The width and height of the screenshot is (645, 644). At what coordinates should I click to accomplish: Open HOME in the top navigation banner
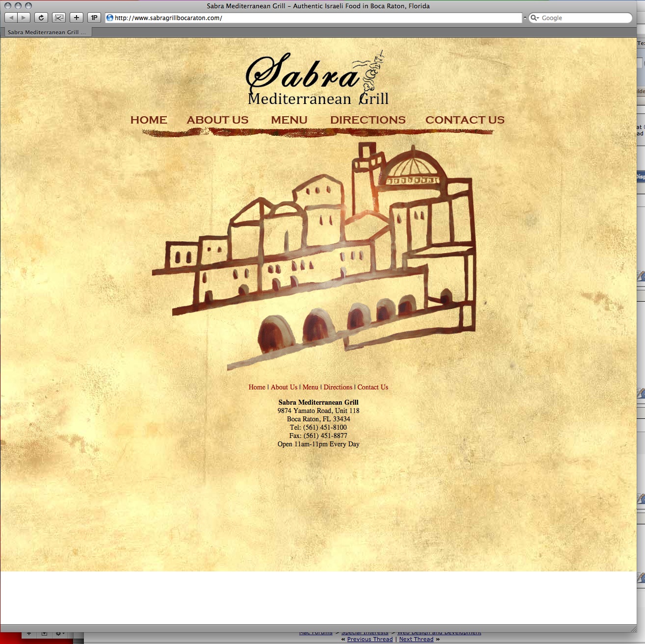(x=149, y=120)
